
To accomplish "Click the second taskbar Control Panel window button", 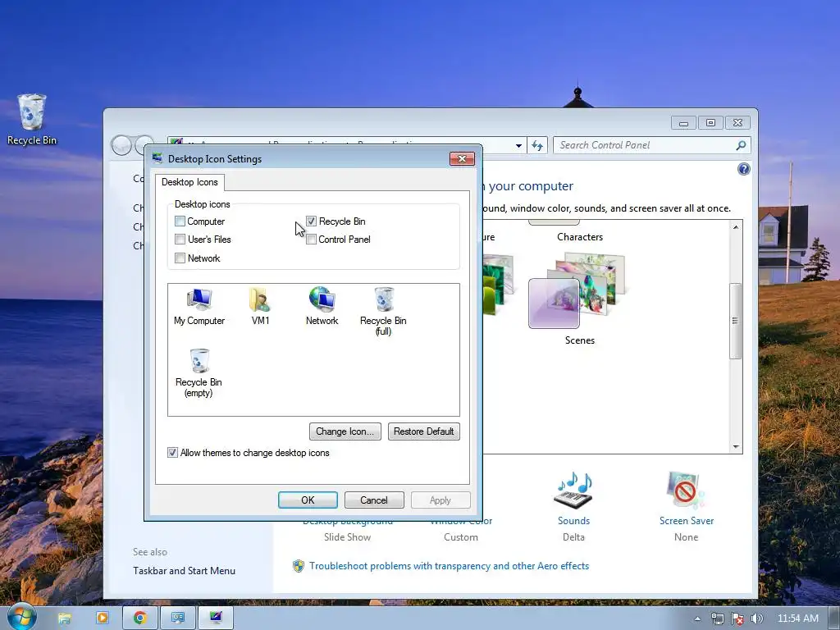I will coord(178,619).
